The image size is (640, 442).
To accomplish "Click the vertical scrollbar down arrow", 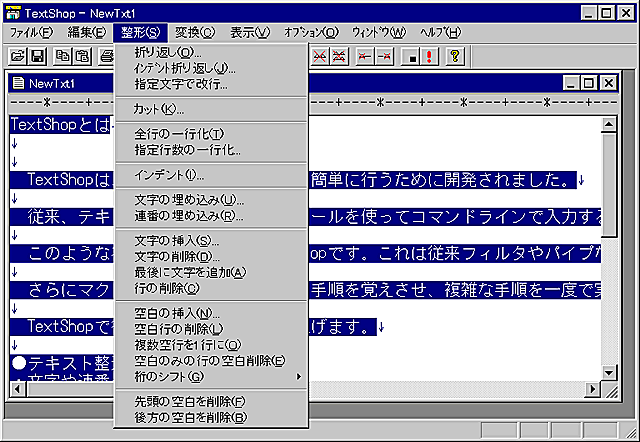I will [x=609, y=372].
